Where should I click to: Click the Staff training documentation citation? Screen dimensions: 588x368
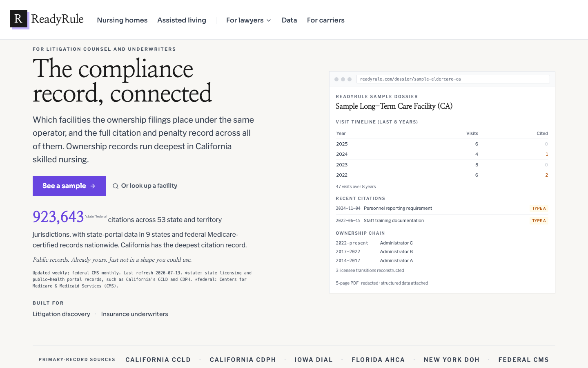[394, 220]
